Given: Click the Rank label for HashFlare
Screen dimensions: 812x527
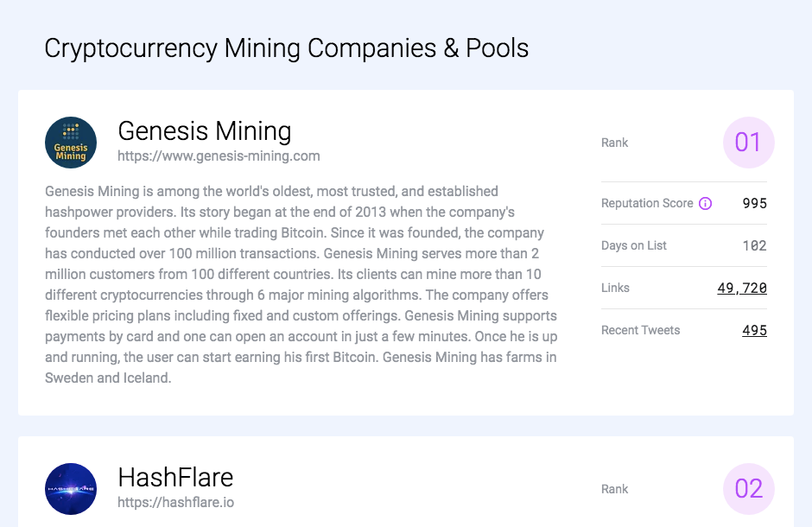Looking at the screenshot, I should 614,489.
